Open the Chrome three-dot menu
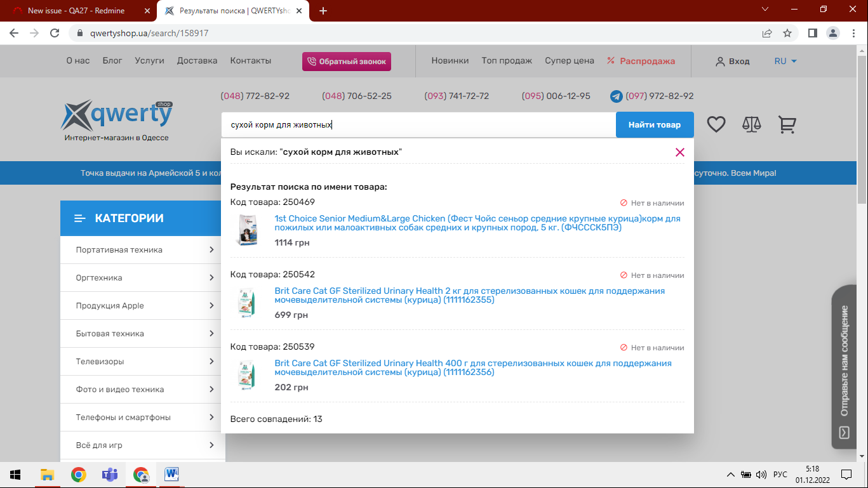This screenshot has height=488, width=868. click(x=853, y=33)
